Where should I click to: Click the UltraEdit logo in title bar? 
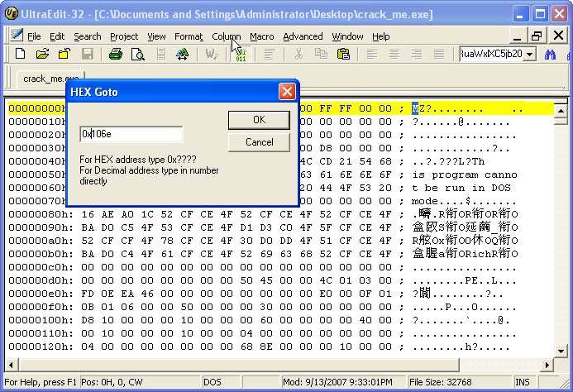click(12, 14)
